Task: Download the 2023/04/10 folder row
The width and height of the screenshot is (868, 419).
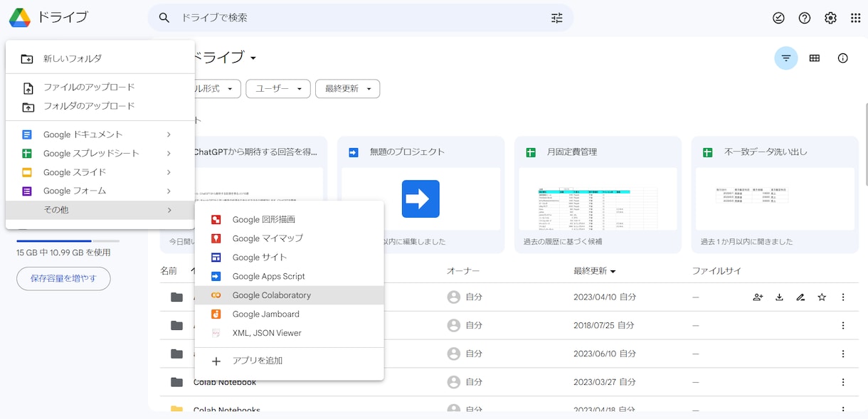Action: pyautogui.click(x=779, y=297)
